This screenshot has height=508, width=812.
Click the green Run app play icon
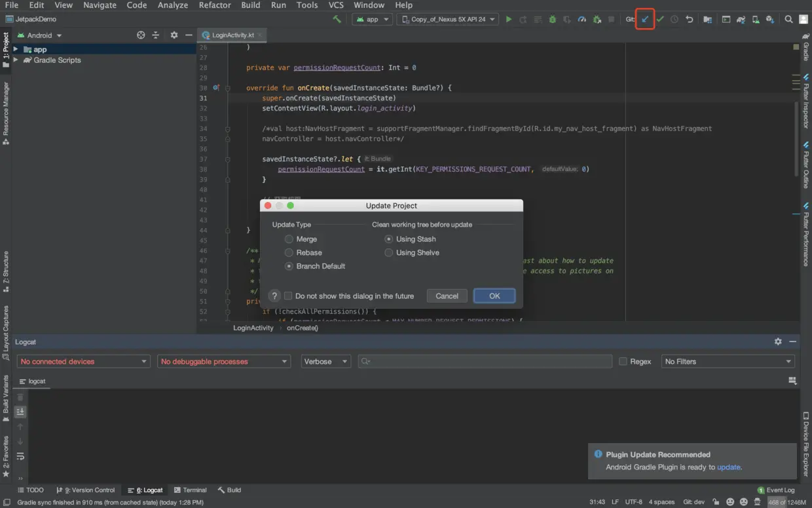click(509, 20)
